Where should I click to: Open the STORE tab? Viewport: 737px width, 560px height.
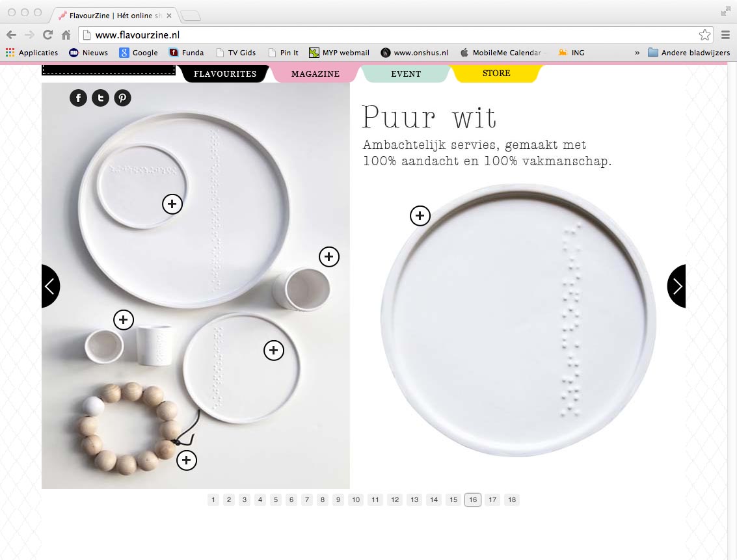pos(496,73)
